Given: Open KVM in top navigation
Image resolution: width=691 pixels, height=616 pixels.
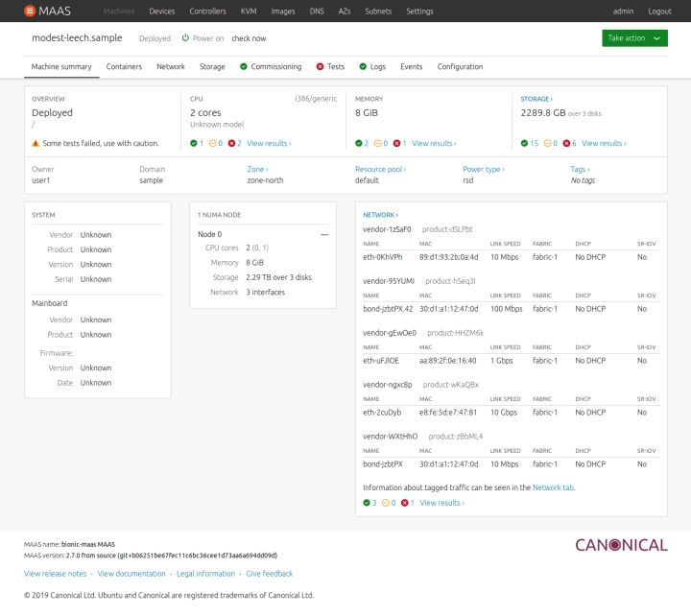Looking at the screenshot, I should (249, 11).
